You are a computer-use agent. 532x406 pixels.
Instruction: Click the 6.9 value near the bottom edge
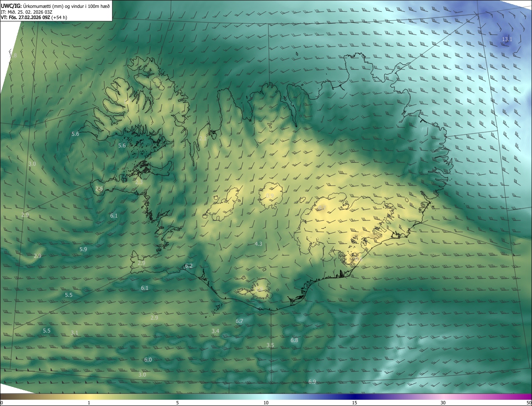click(312, 382)
